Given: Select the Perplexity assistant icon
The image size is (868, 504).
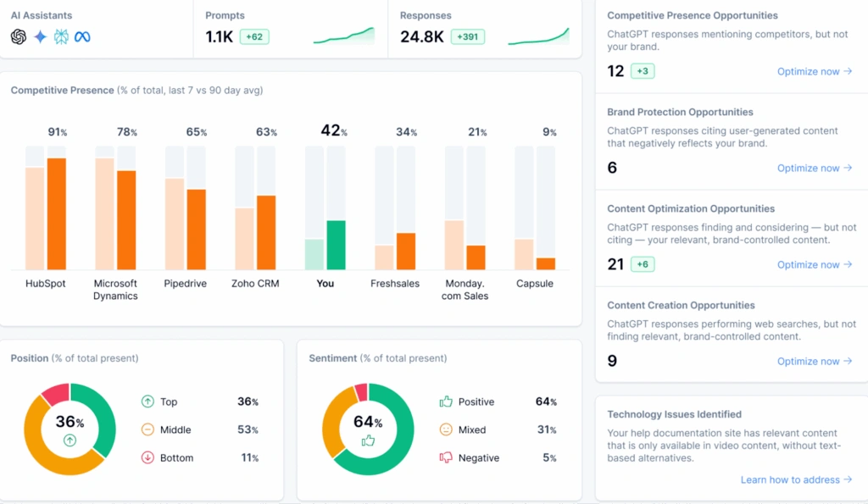Looking at the screenshot, I should [x=59, y=37].
